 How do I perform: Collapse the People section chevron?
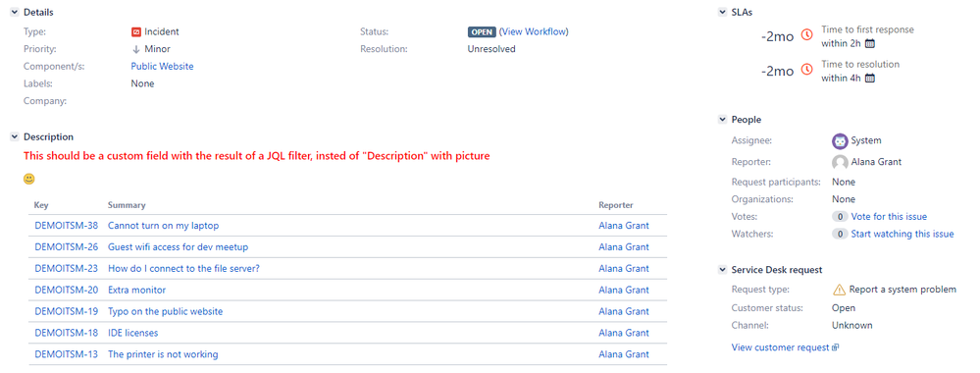722,119
